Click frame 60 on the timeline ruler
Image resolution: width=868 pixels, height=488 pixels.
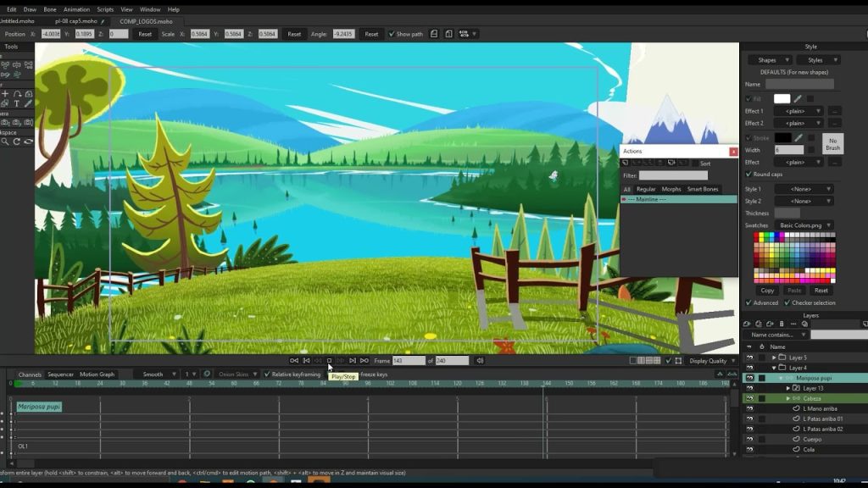point(234,384)
